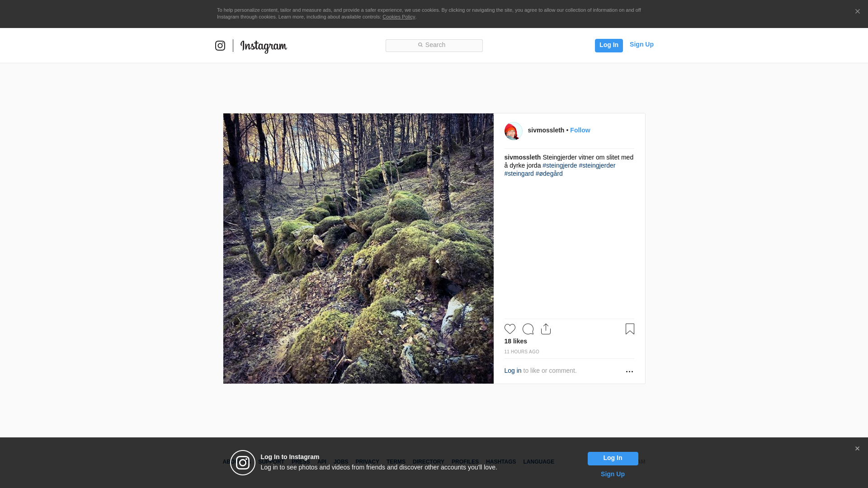This screenshot has height=488, width=868.
Task: Open the LANGUAGE footer selector
Action: pyautogui.click(x=538, y=462)
